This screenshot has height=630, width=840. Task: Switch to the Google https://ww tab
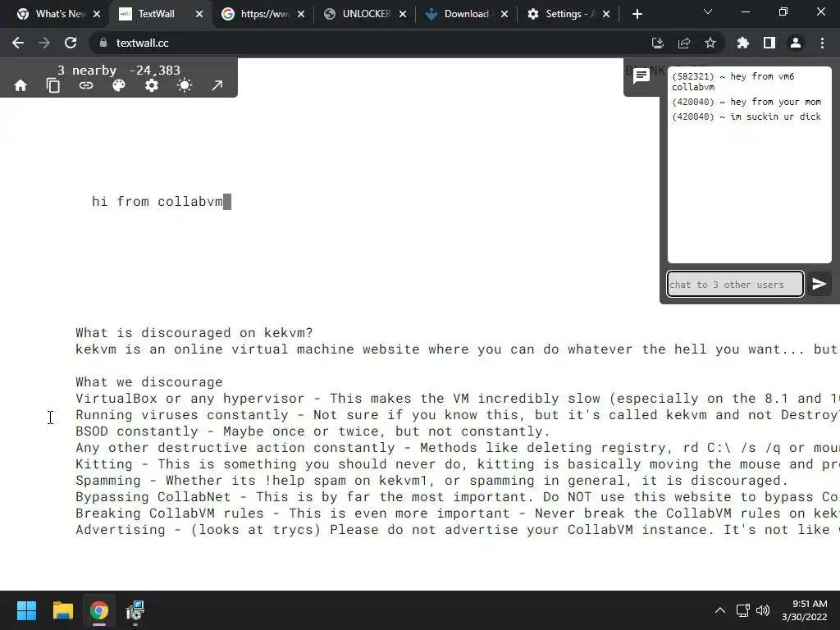pyautogui.click(x=262, y=14)
